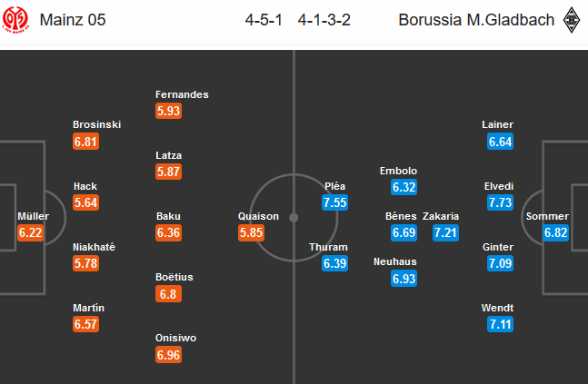Image resolution: width=588 pixels, height=384 pixels.
Task: Click Zakaria's 7.21 rating badge
Action: coord(445,232)
